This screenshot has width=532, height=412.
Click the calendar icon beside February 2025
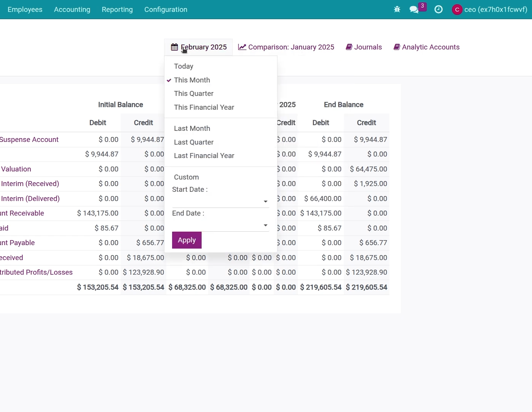pos(174,47)
